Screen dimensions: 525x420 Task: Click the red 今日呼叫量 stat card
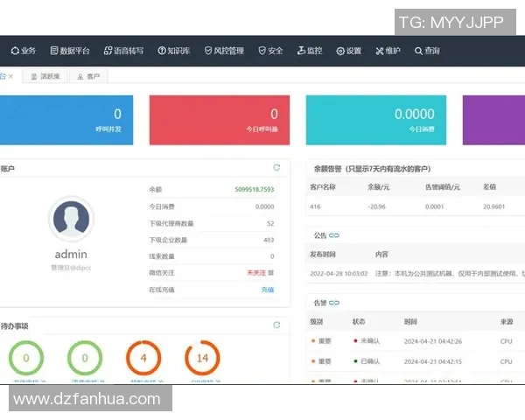[220, 120]
